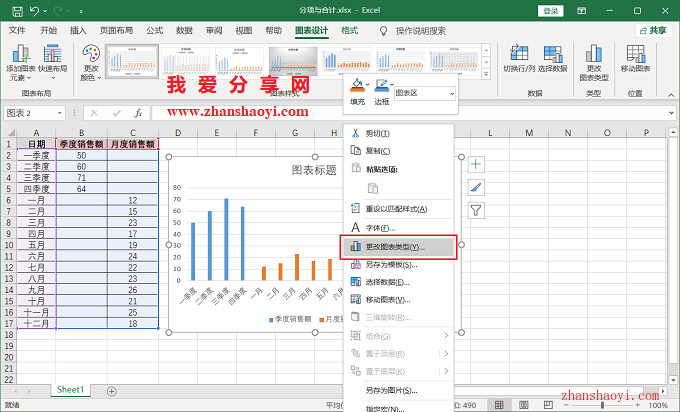The height and width of the screenshot is (412, 680).
Task: Undo the last action
Action: 34,11
